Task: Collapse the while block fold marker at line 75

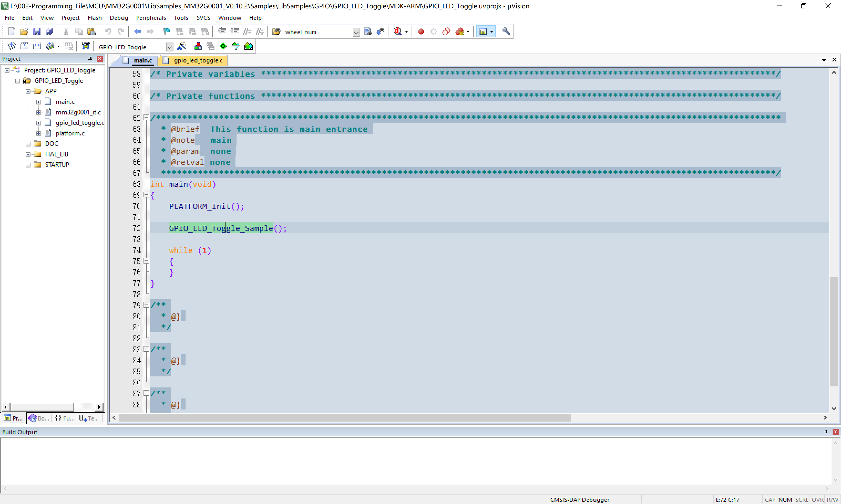Action: pyautogui.click(x=146, y=261)
